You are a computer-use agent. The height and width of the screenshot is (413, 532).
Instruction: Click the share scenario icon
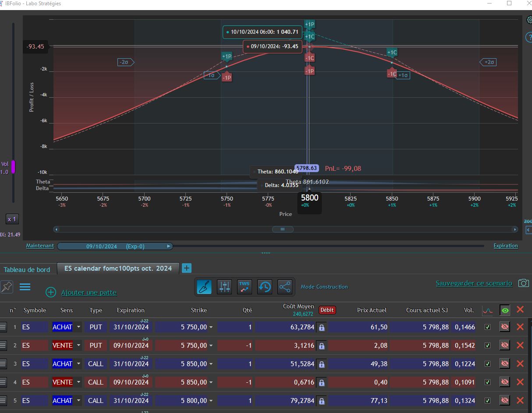coord(285,287)
